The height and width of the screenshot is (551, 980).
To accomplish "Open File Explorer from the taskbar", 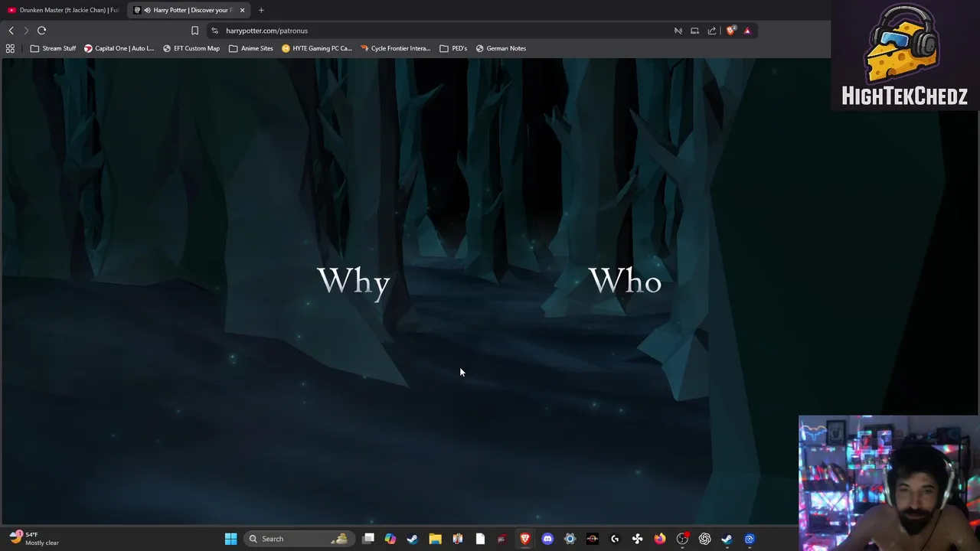I will pos(435,539).
